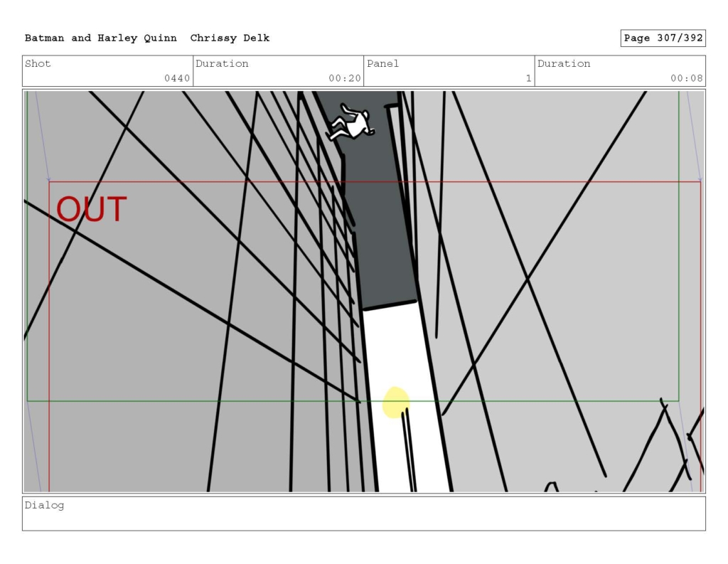Select the artist name 'Chrissy Delk'

230,38
